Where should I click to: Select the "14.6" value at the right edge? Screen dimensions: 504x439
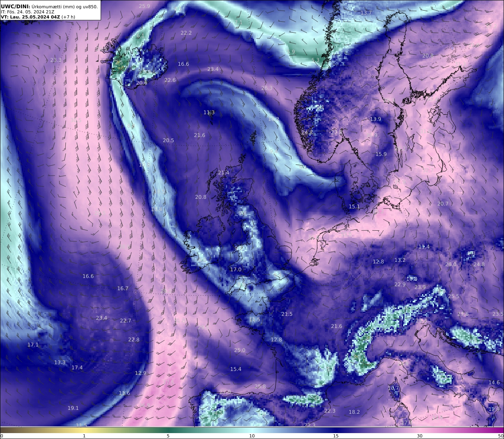tap(494, 382)
